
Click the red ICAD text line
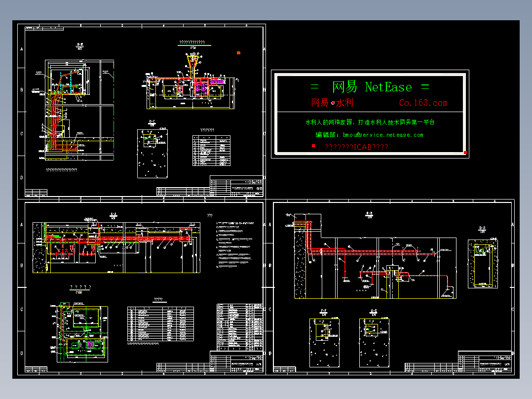pos(357,147)
